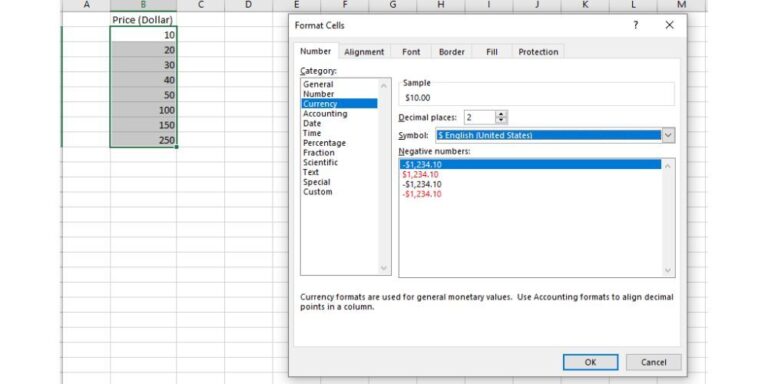Open the Symbol dropdown arrow
768x384 pixels.
coord(668,135)
